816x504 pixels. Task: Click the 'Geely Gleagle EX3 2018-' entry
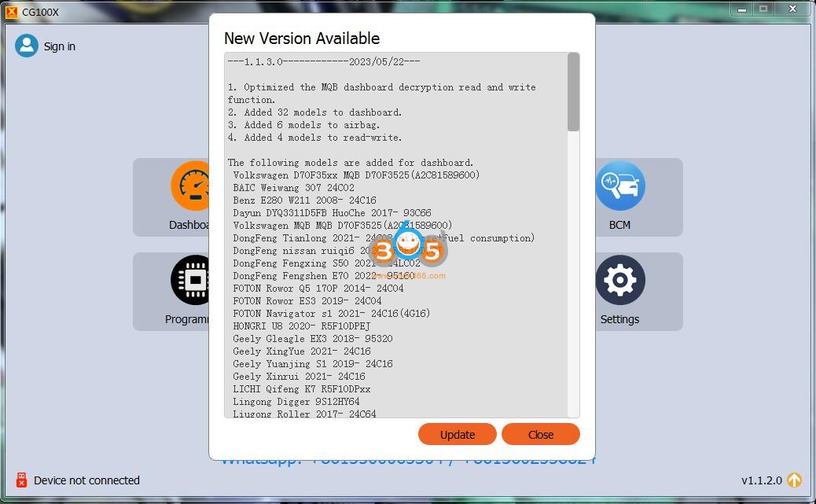[313, 338]
